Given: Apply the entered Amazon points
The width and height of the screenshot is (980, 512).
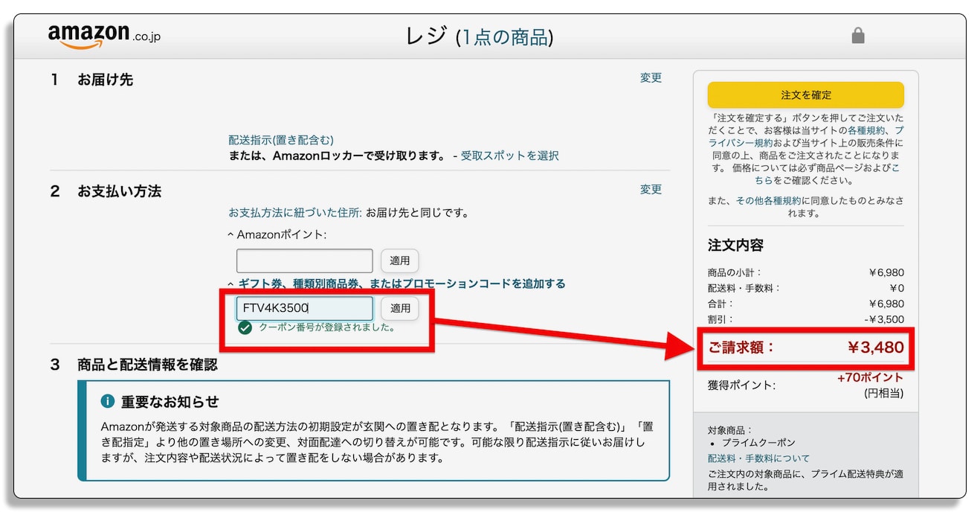Looking at the screenshot, I should point(400,260).
